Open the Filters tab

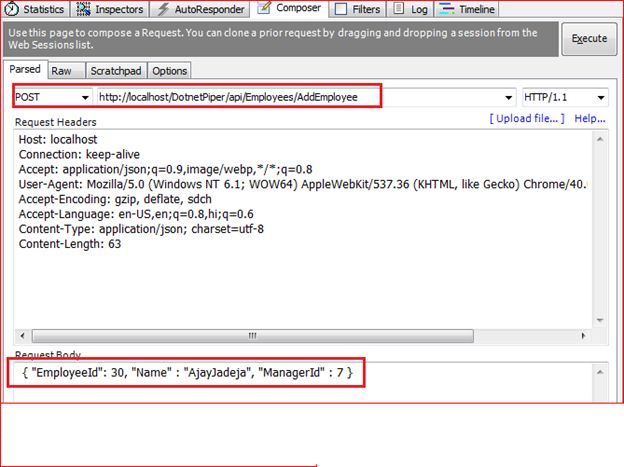point(357,9)
